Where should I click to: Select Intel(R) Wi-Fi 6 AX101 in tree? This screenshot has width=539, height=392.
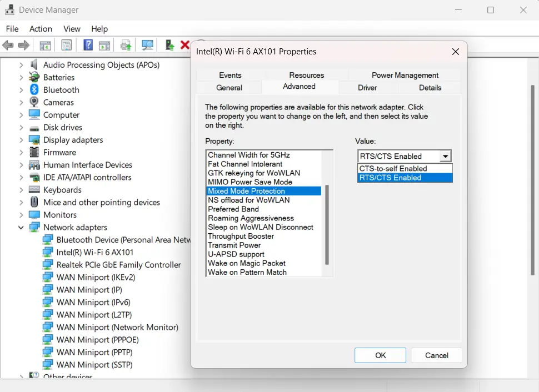coord(94,253)
